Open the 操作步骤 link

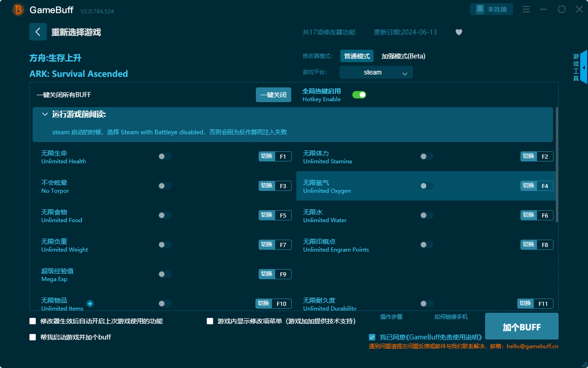391,317
